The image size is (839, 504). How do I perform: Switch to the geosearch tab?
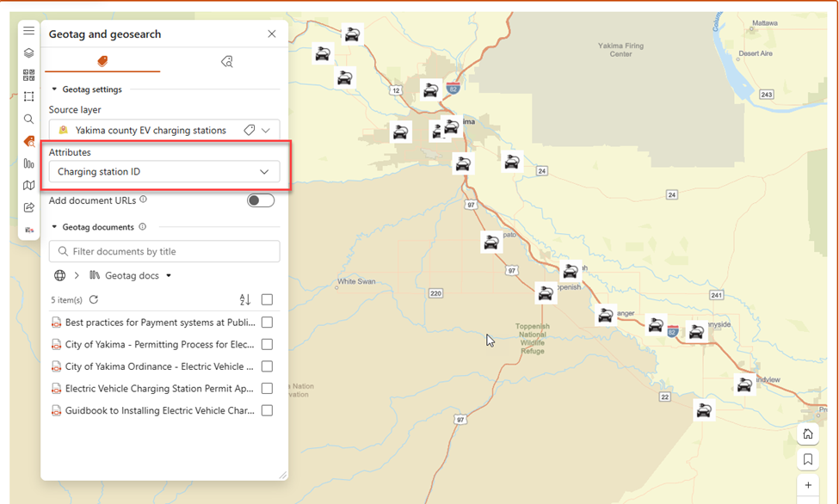pos(226,62)
